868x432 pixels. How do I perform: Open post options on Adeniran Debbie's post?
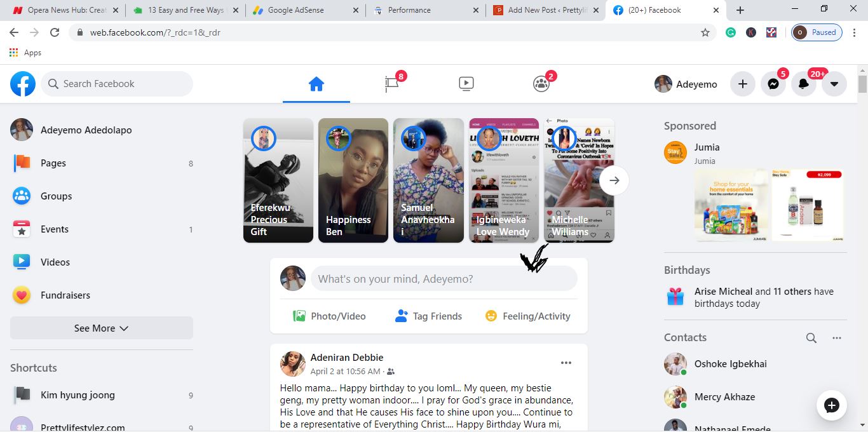click(x=566, y=363)
